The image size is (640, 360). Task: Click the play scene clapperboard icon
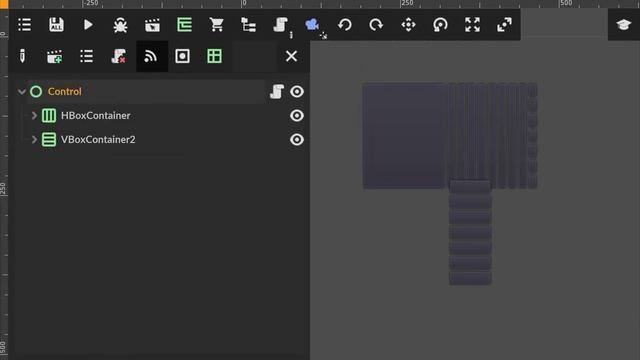pos(152,25)
